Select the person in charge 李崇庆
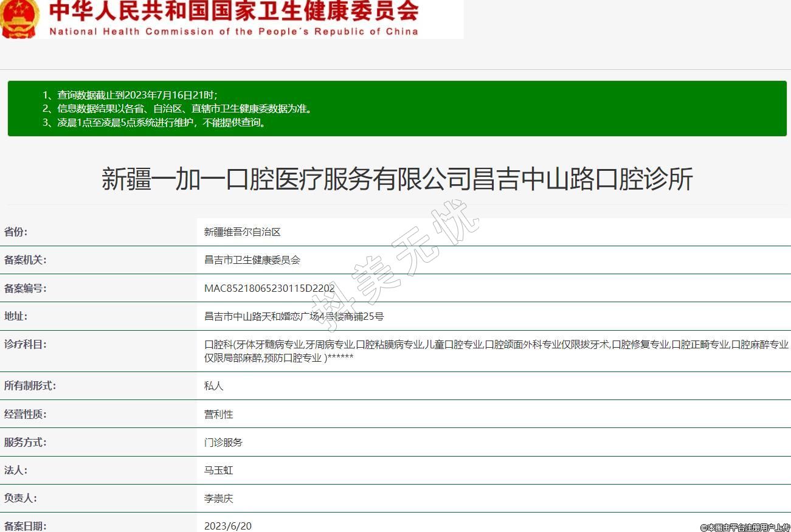 [218, 499]
